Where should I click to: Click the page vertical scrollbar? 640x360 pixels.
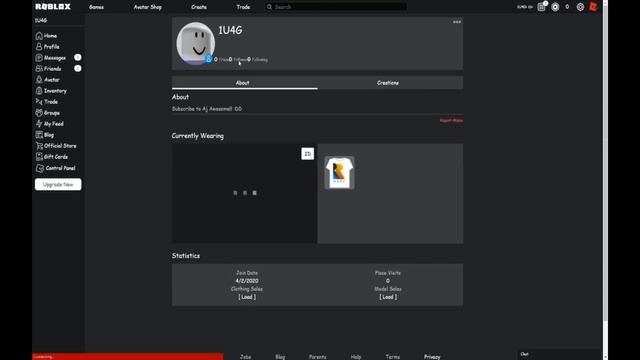point(605,163)
